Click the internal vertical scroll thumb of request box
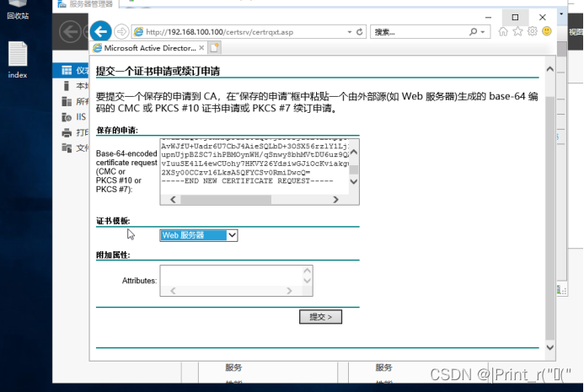The height and width of the screenshot is (392, 584). pyautogui.click(x=353, y=170)
